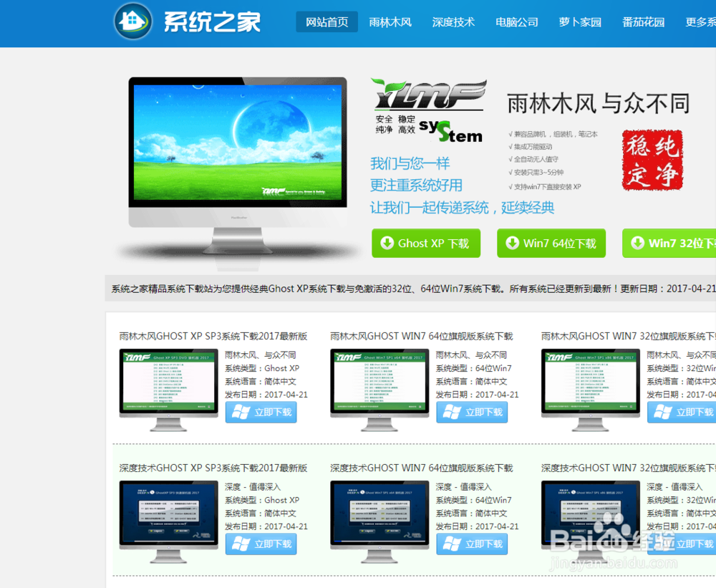Click download arrow icon on Ghost XP button
716x588 pixels.
(387, 243)
